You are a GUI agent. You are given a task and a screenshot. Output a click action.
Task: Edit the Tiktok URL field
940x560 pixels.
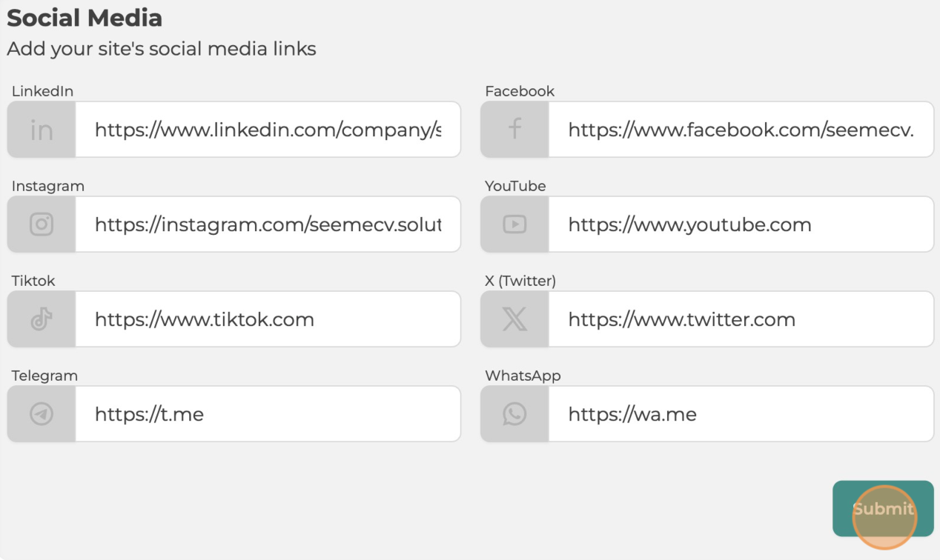268,319
